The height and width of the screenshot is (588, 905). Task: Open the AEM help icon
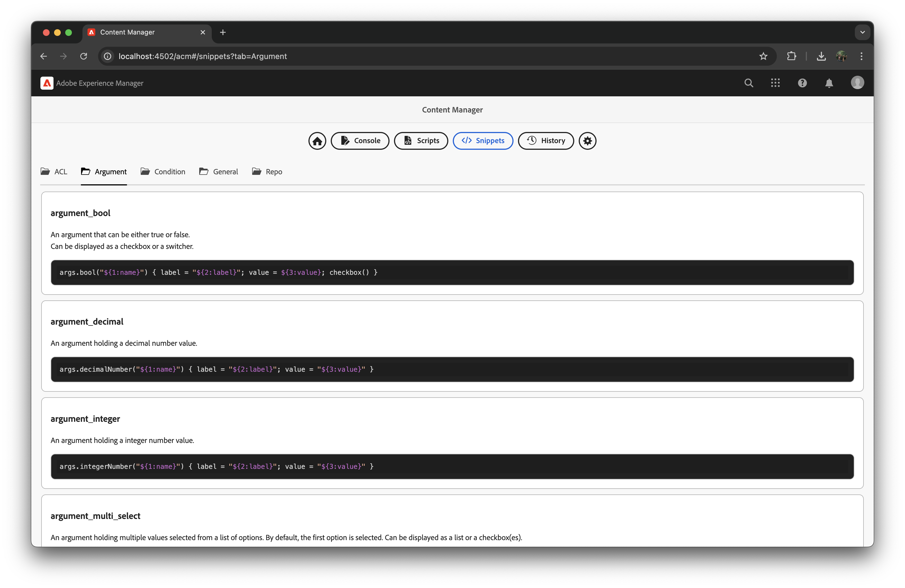coord(802,83)
